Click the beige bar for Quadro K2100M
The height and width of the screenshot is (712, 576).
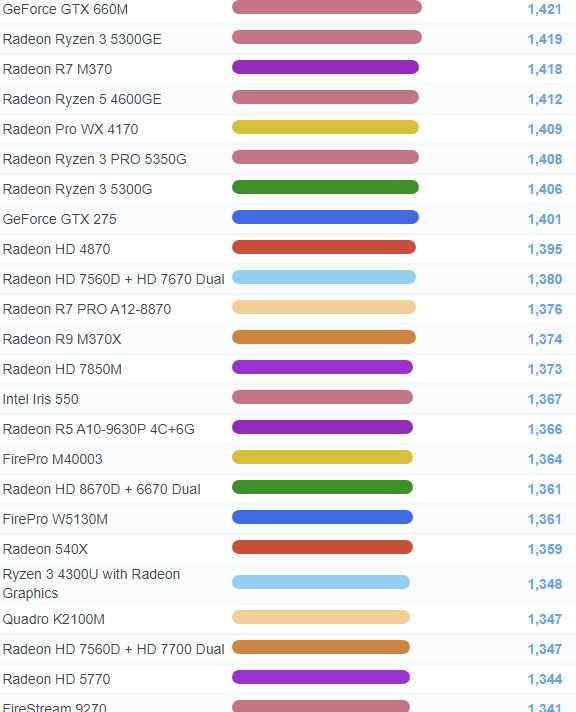(x=321, y=617)
